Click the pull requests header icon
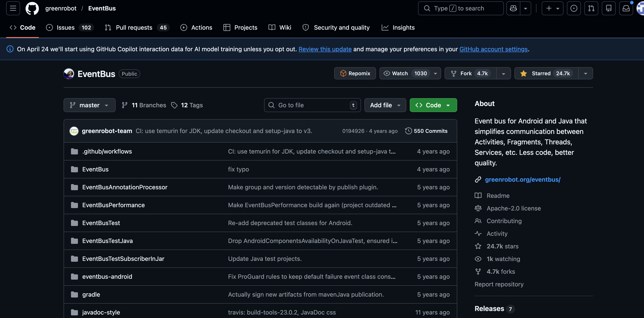This screenshot has height=318, width=644. (x=591, y=9)
